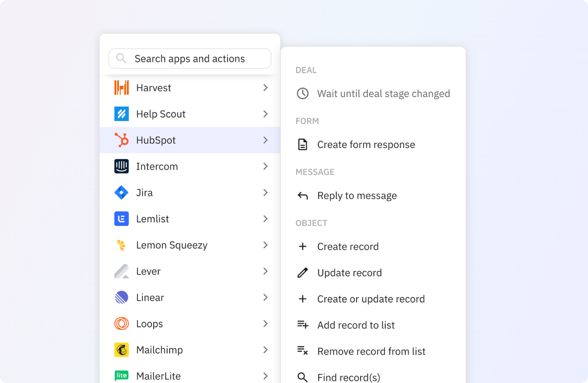The image size is (588, 383).
Task: Expand the Linear row chevron
Action: coord(265,298)
